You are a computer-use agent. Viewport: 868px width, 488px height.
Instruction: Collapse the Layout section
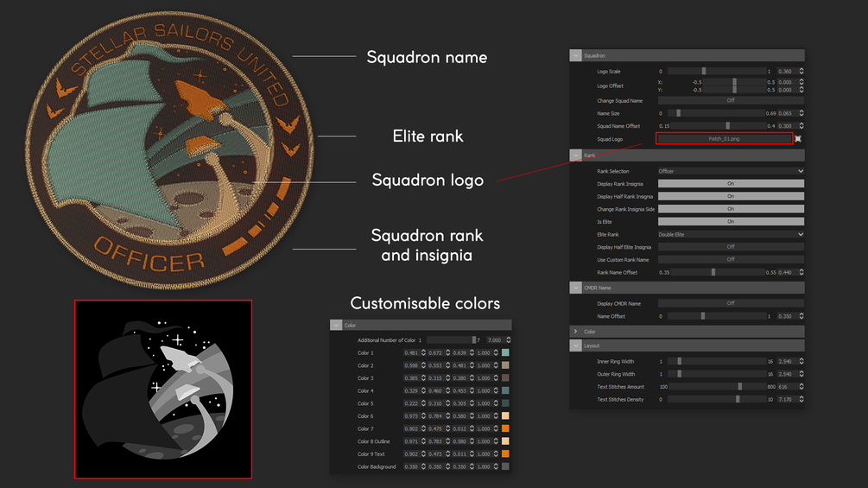(x=576, y=345)
